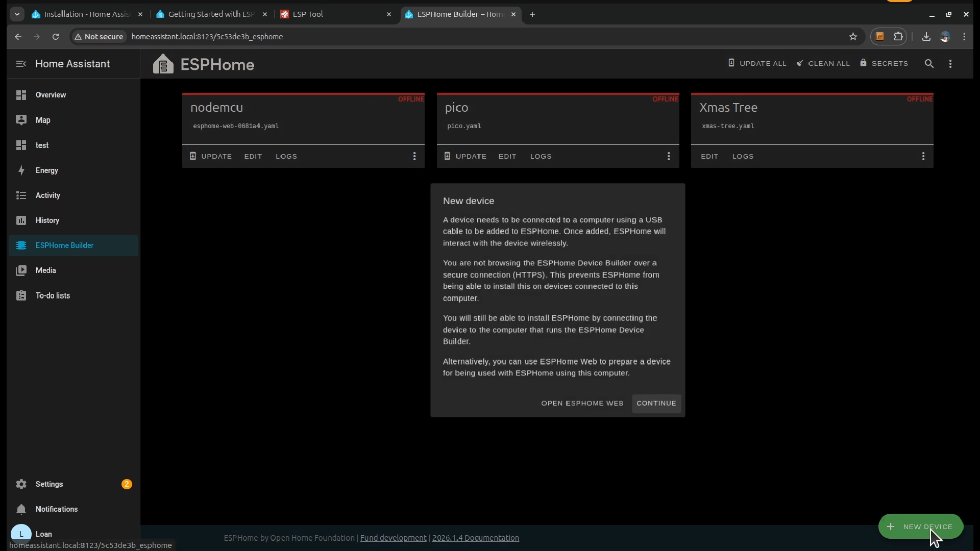This screenshot has height=551, width=980.
Task: Click nodemcu device name text
Action: 217,108
